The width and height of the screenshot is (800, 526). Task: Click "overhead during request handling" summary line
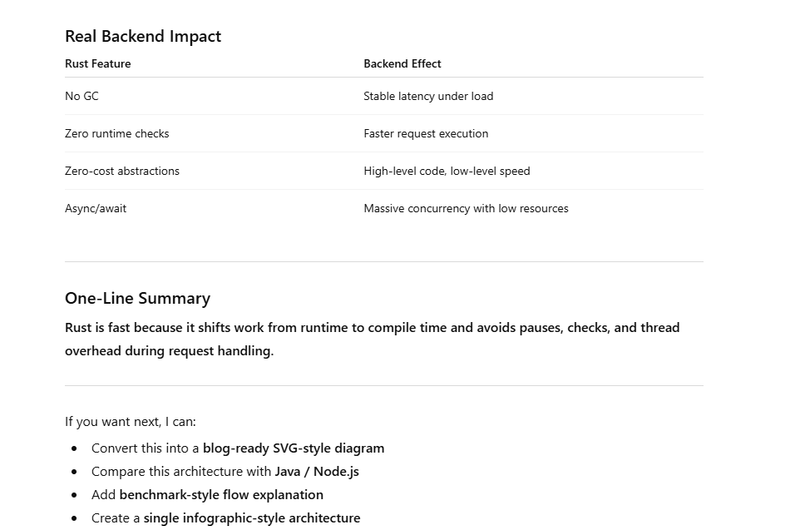169,351
